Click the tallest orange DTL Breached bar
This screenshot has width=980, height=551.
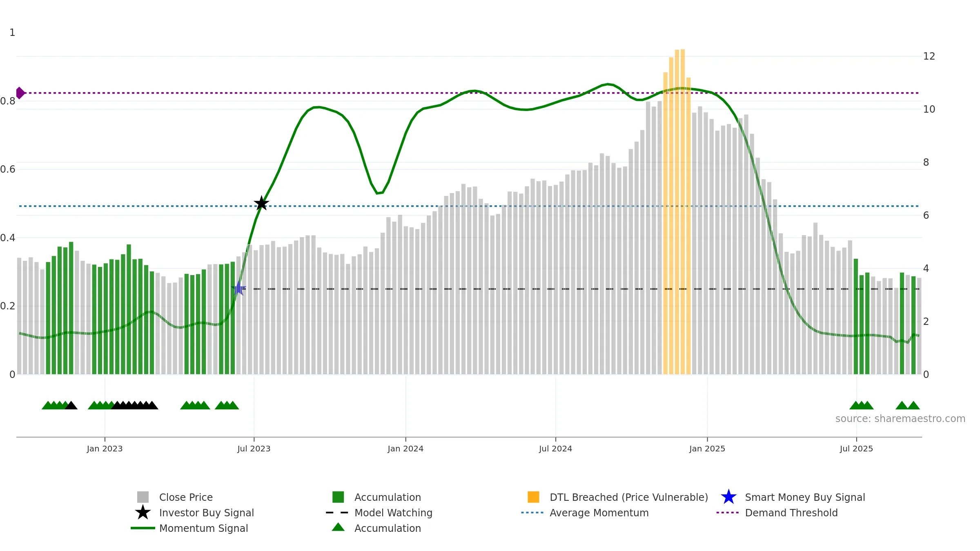[683, 211]
